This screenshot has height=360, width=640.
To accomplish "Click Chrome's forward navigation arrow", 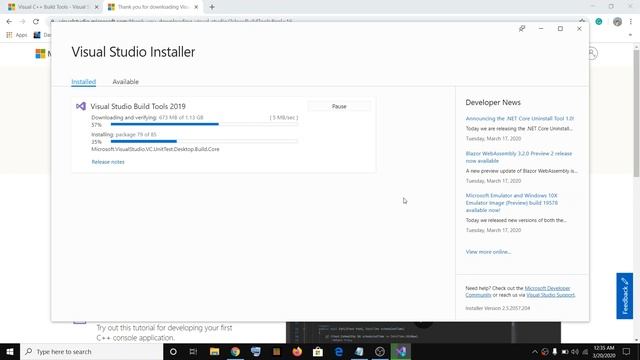I will coord(22,22).
